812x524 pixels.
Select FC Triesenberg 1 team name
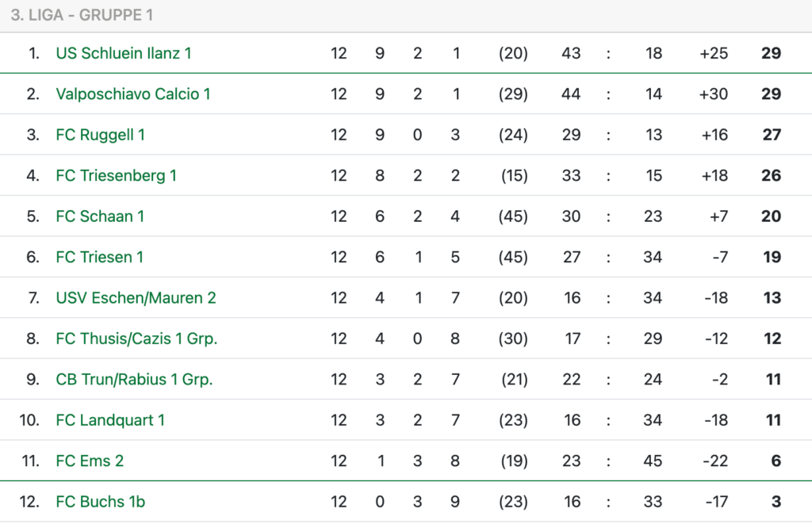tap(117, 175)
